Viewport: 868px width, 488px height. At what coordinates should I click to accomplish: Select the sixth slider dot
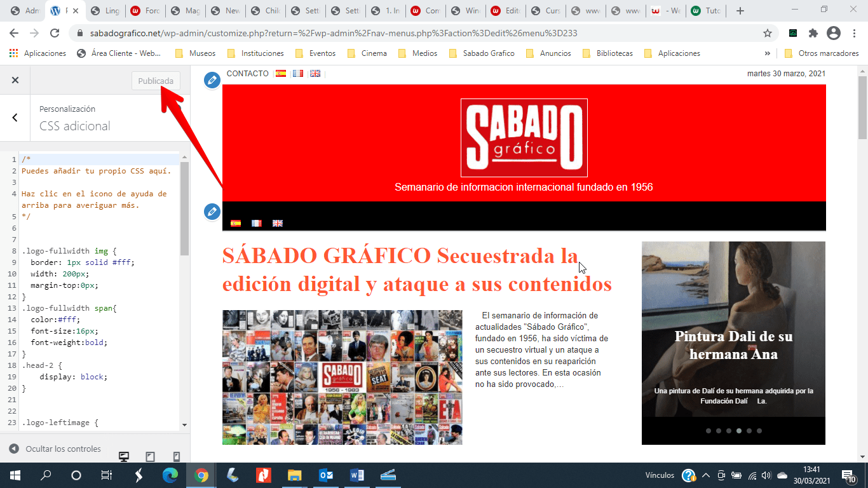pos(759,431)
